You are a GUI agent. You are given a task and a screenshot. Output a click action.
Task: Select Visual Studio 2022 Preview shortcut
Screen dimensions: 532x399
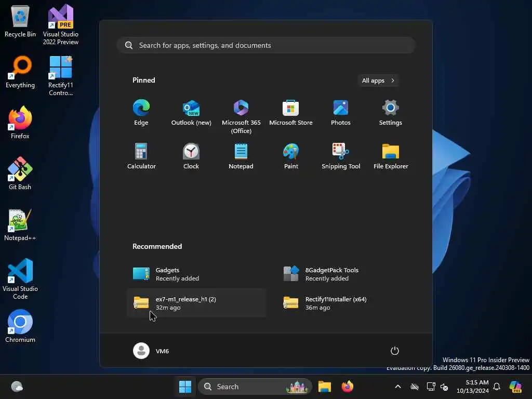(x=61, y=24)
